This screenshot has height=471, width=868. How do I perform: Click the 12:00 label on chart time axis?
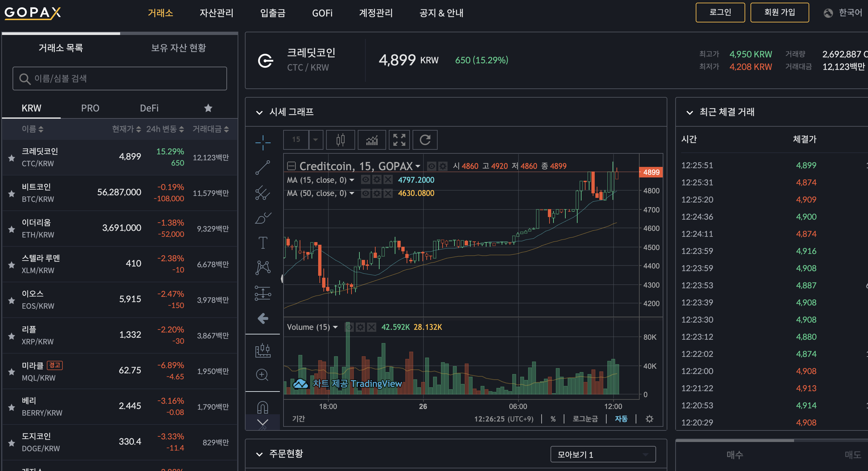(613, 406)
